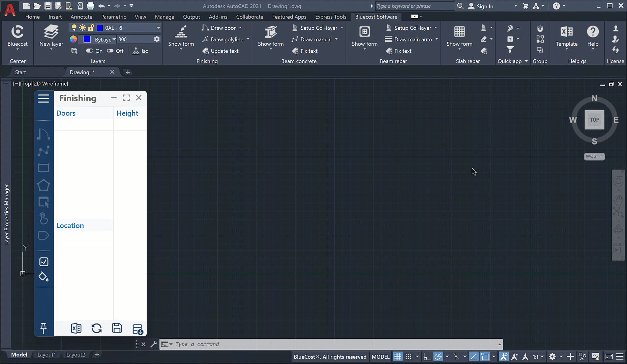Click the paint bucket fill icon

[x=43, y=277]
